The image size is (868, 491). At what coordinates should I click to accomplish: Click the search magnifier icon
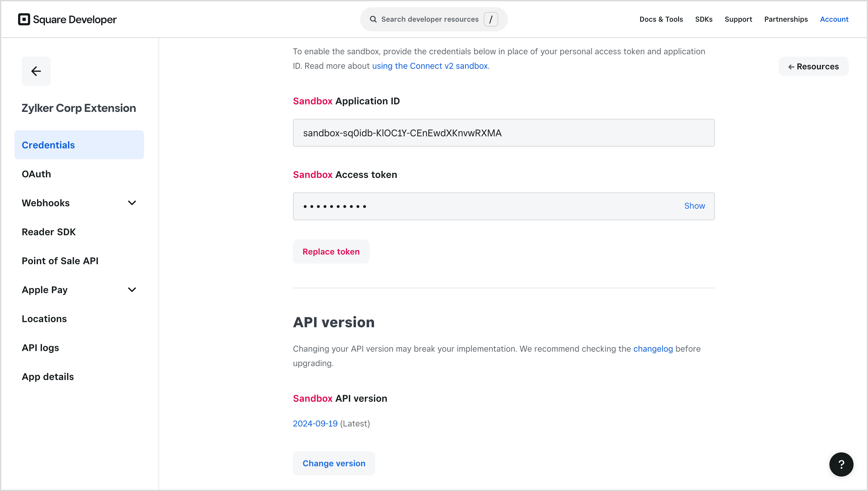tap(373, 19)
